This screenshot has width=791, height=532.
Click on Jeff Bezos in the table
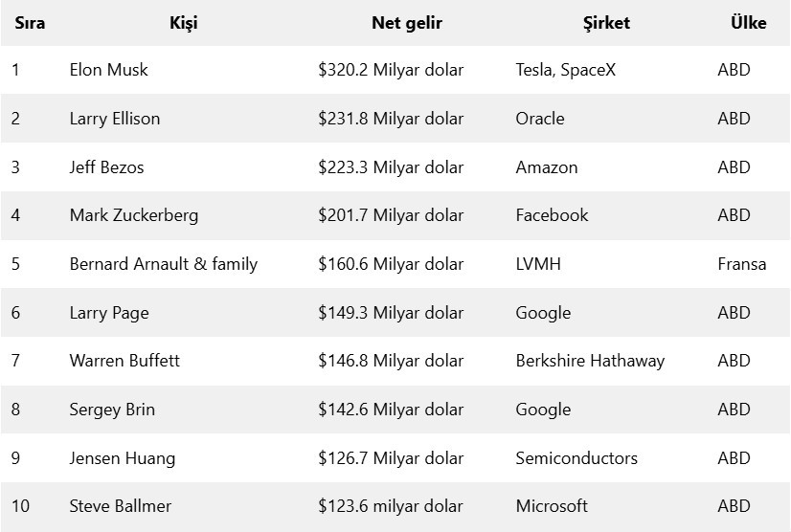[106, 167]
